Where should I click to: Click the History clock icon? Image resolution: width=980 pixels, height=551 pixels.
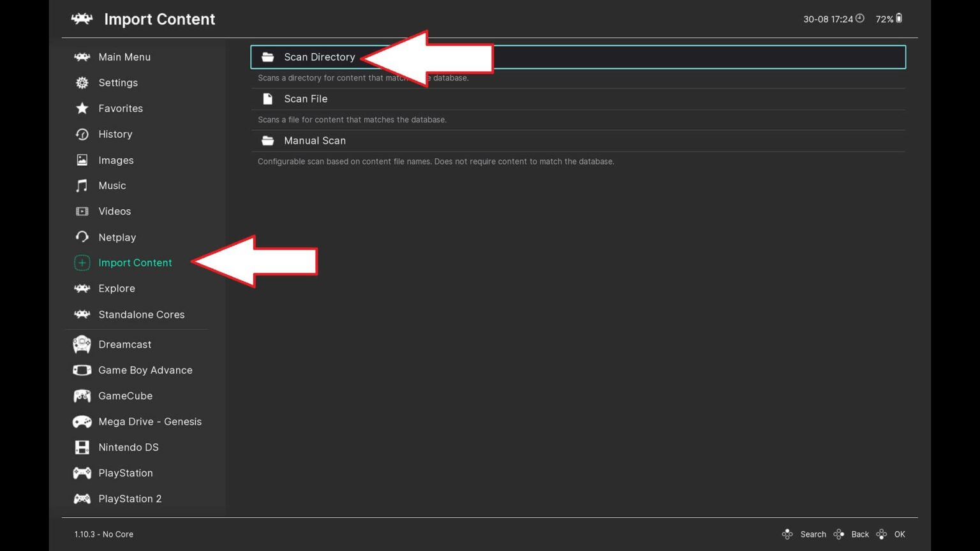pos(82,134)
